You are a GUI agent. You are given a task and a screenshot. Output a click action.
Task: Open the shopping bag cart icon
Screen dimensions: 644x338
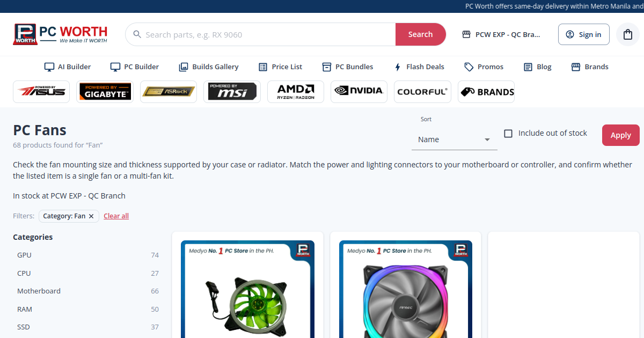tap(628, 34)
